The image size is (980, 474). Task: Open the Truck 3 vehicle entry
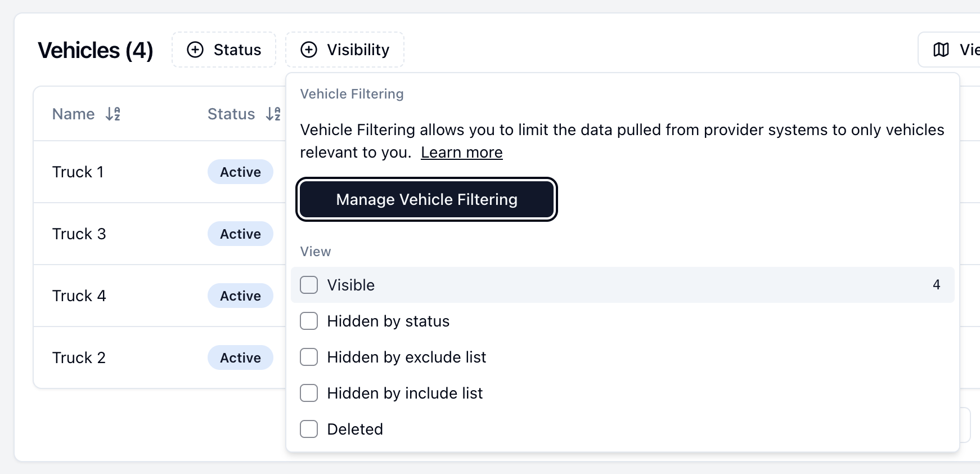pos(79,234)
